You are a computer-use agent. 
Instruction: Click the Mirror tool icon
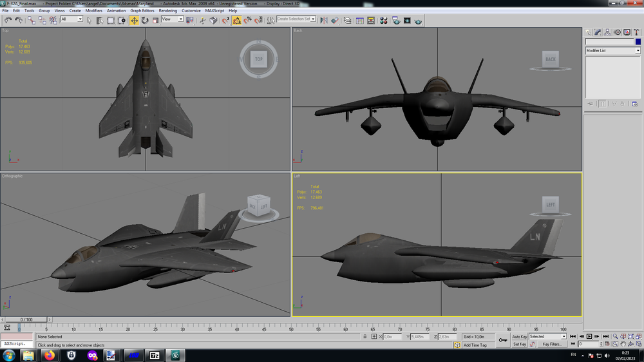(324, 20)
